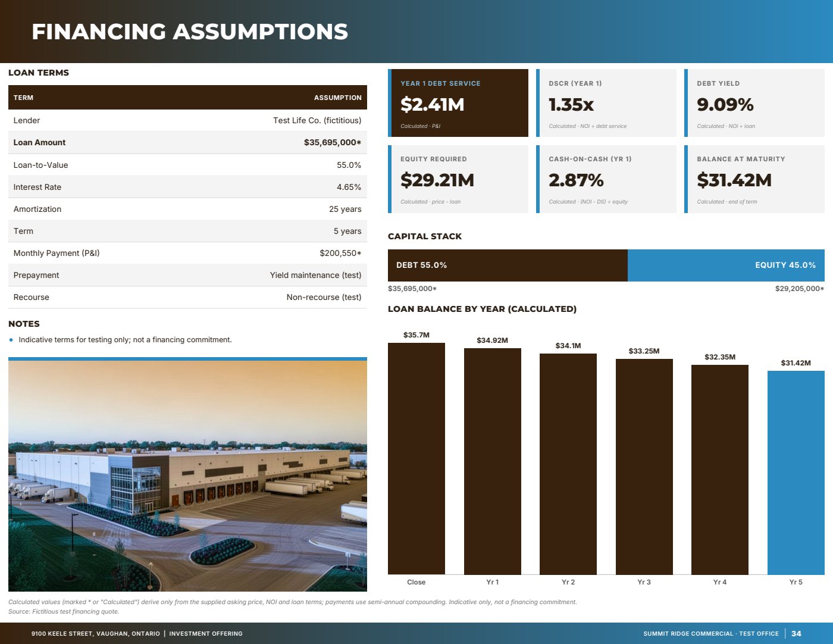Click the "Yr 3" axis label
The height and width of the screenshot is (644, 833).
pos(644,582)
